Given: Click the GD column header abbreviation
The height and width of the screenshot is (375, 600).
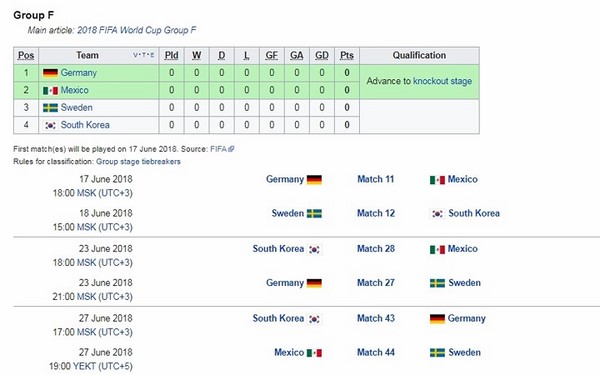Looking at the screenshot, I should click(321, 55).
